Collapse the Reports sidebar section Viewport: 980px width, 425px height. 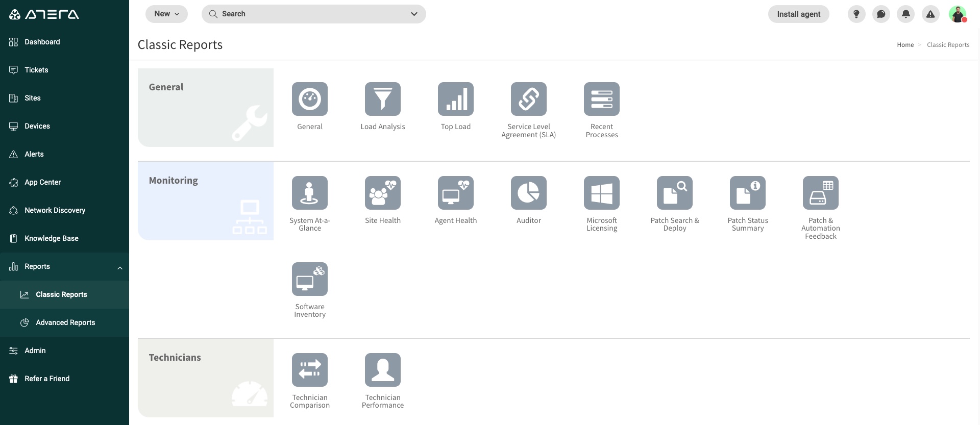pyautogui.click(x=119, y=267)
